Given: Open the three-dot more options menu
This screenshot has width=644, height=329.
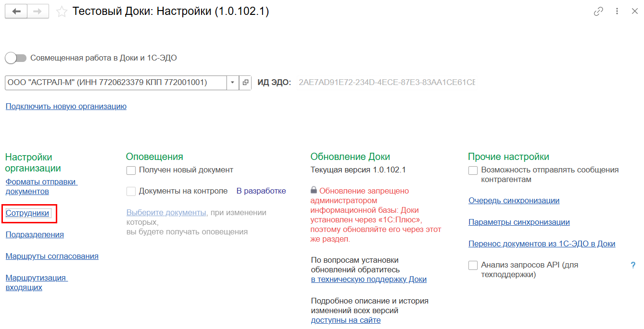Looking at the screenshot, I should [x=617, y=12].
